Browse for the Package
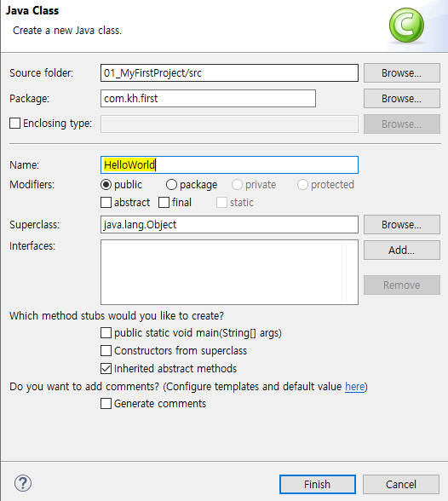This screenshot has height=501, width=448. click(x=402, y=99)
